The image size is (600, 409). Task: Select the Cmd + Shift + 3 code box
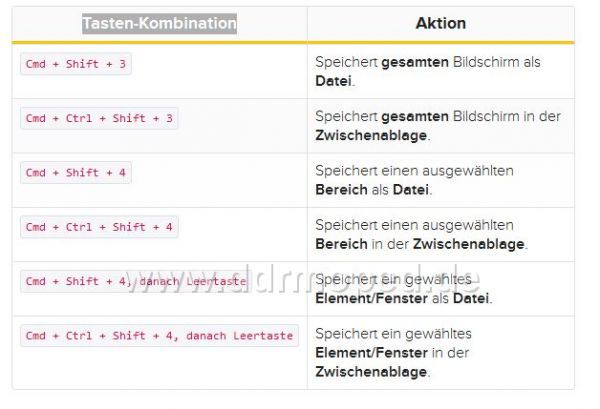[76, 64]
